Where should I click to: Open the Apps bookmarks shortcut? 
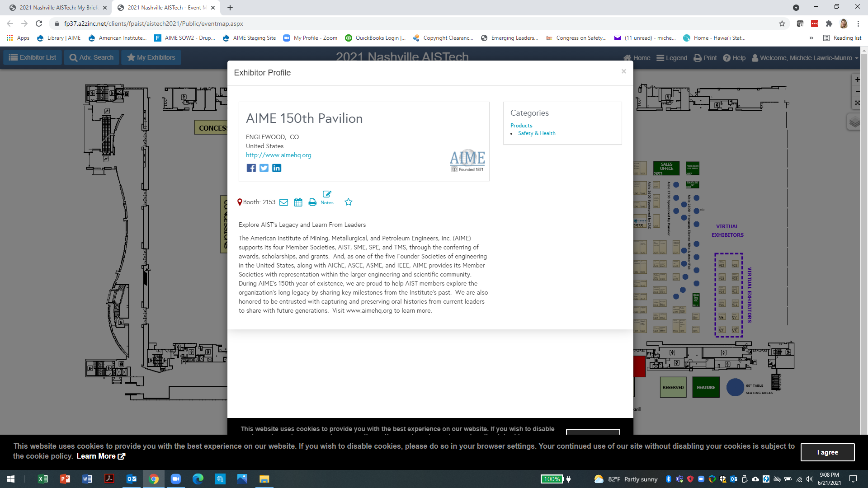18,38
